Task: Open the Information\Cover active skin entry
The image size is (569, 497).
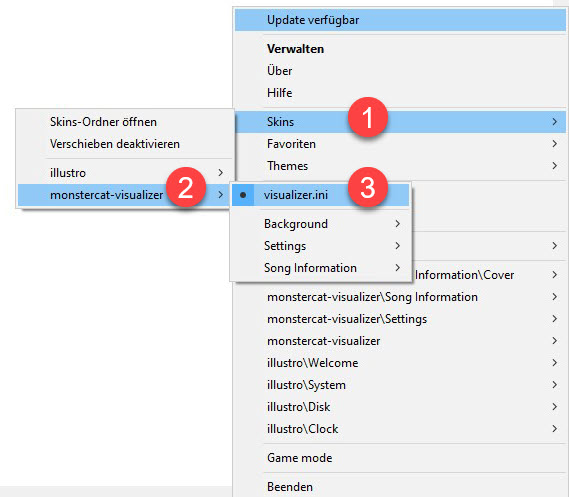Action: point(489,275)
